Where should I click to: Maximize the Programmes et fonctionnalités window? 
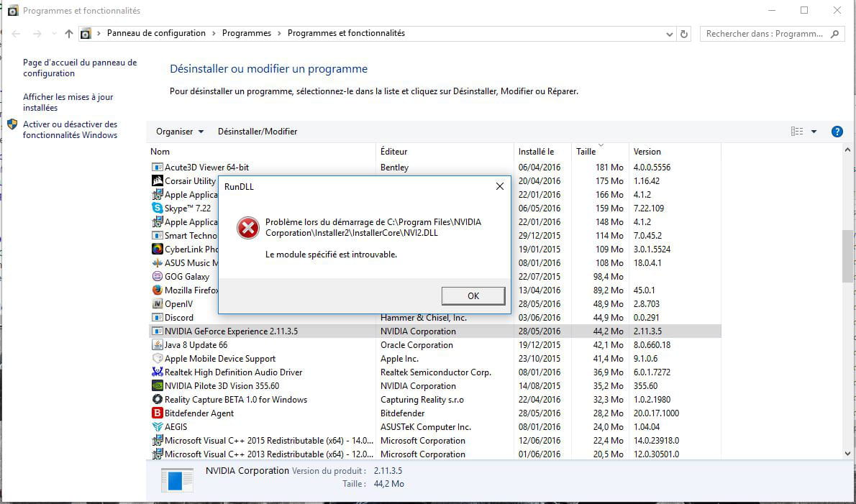click(804, 10)
